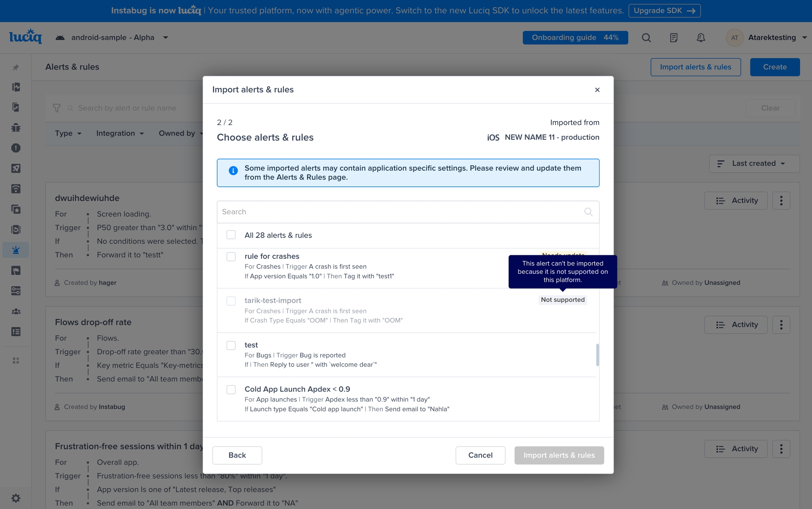The image size is (812, 509).
Task: Expand the Type filter dropdown
Action: click(x=68, y=133)
